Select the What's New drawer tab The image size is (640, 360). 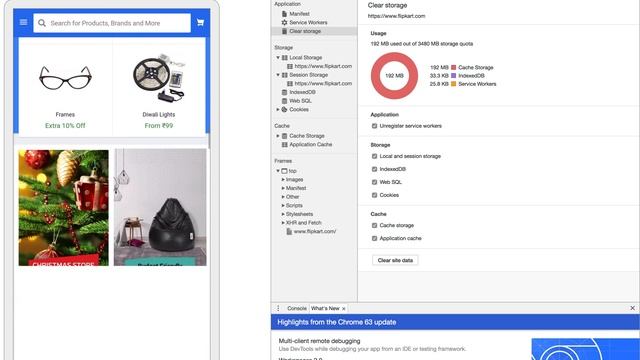325,308
